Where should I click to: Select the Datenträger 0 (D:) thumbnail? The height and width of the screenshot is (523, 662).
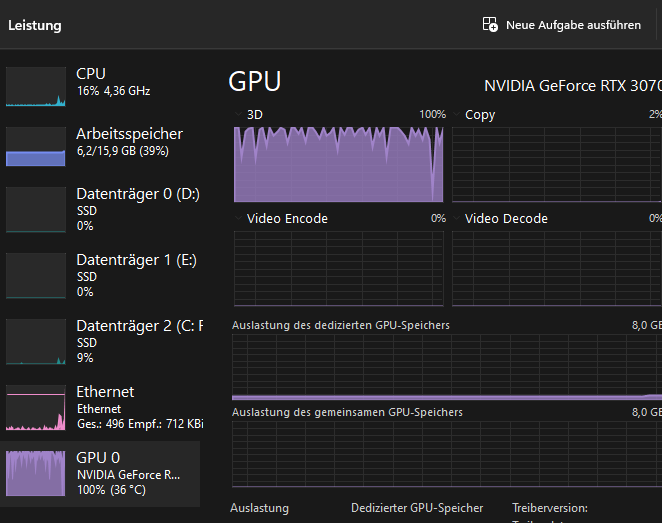click(35, 209)
